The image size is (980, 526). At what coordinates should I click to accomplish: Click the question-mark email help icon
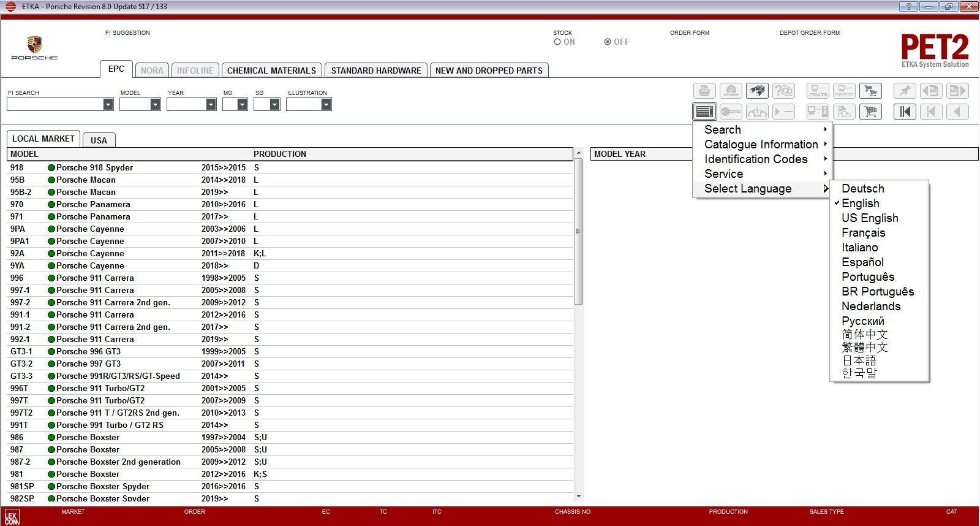click(783, 91)
